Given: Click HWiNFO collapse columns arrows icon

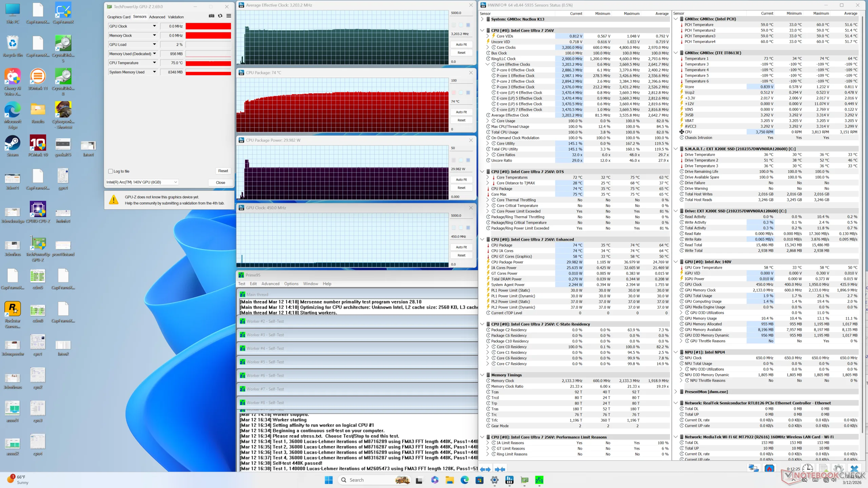Looking at the screenshot, I should pyautogui.click(x=500, y=469).
